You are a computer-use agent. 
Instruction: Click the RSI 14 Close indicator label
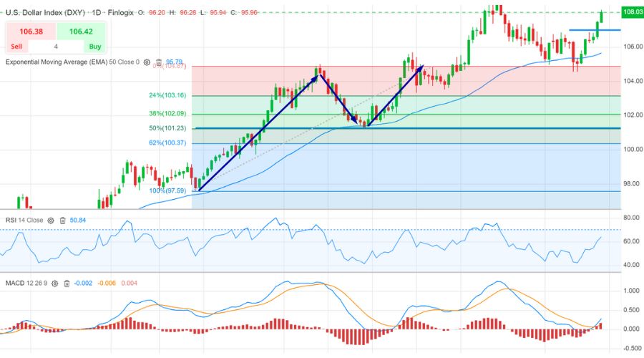tap(22, 221)
